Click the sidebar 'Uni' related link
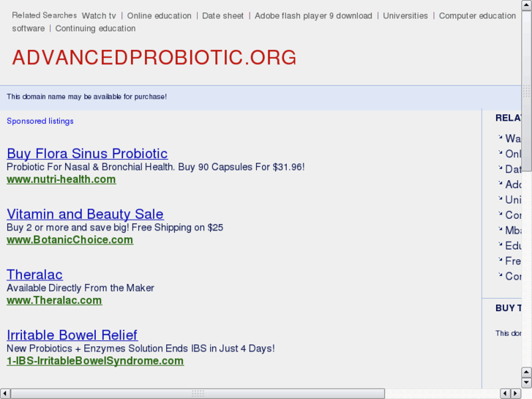This screenshot has height=399, width=532. [x=513, y=200]
